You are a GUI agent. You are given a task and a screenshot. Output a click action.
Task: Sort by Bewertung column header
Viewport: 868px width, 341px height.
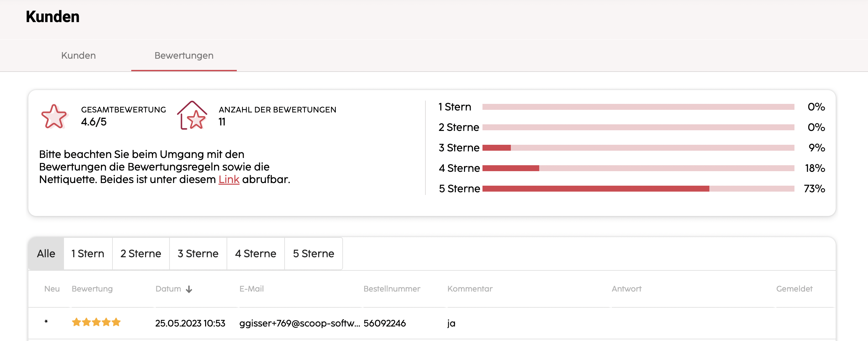point(92,289)
